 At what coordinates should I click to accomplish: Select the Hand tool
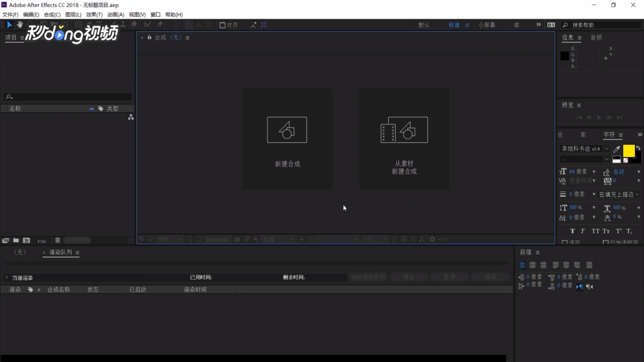[19, 25]
